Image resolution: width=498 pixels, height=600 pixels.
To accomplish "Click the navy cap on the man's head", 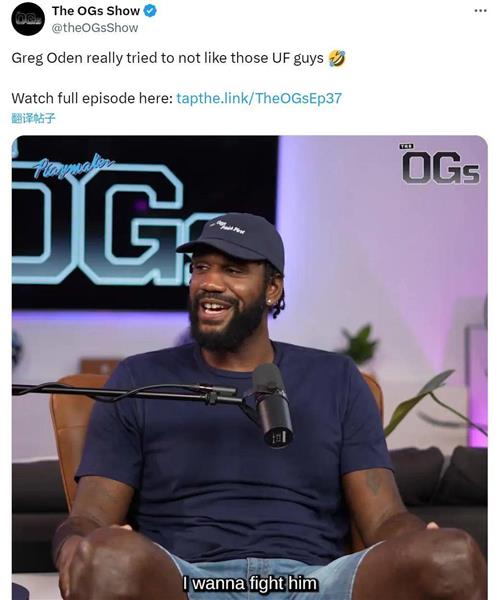I will [233, 240].
